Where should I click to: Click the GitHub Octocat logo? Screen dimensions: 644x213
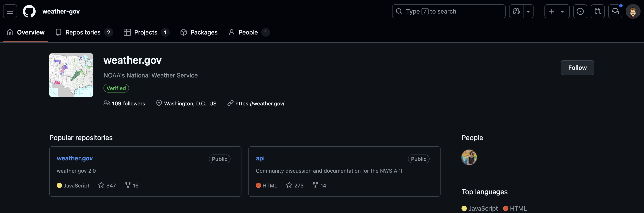pyautogui.click(x=29, y=11)
